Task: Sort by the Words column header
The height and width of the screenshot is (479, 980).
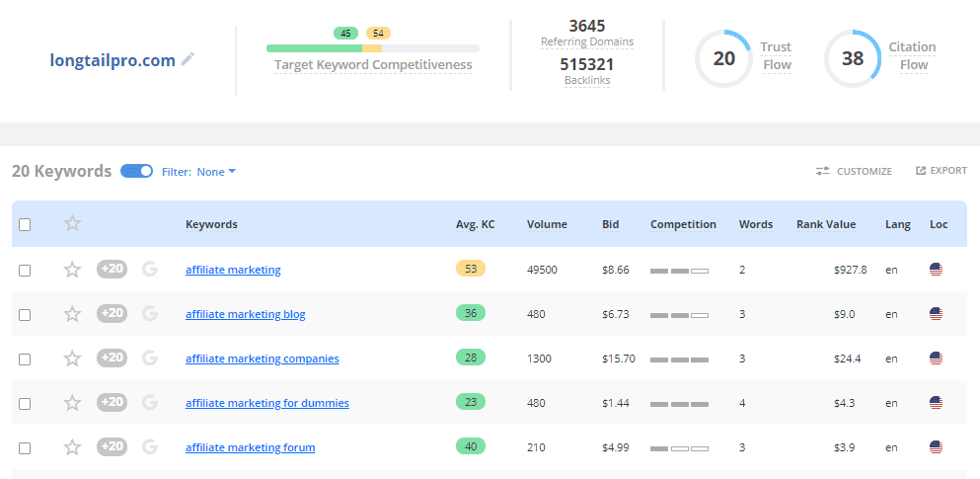Action: pyautogui.click(x=756, y=224)
